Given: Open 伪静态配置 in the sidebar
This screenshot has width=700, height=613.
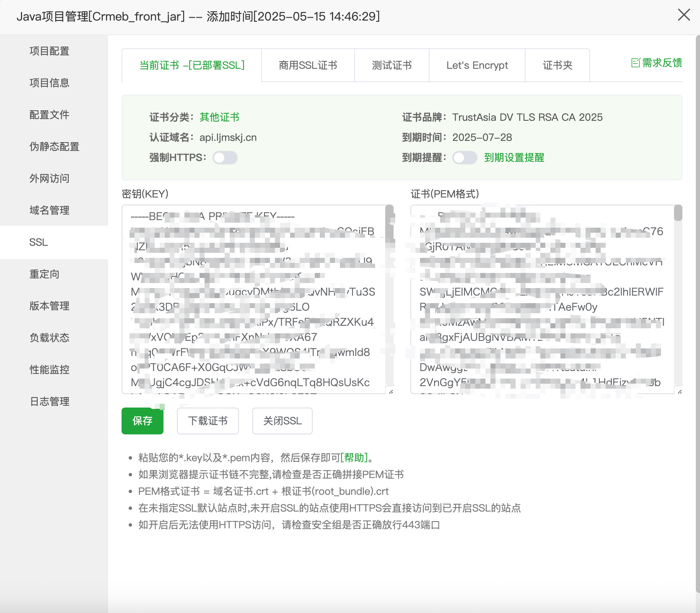Looking at the screenshot, I should coord(54,147).
